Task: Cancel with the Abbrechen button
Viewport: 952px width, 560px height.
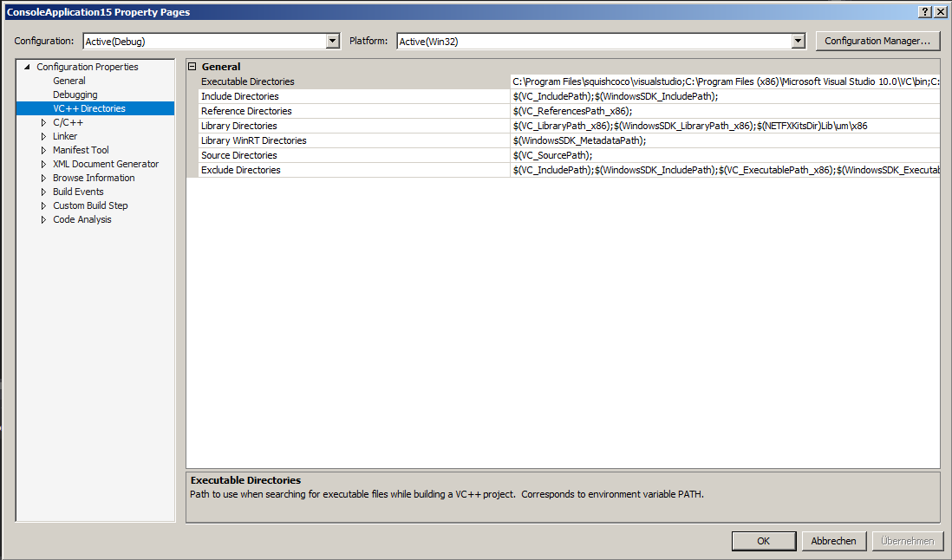Action: [833, 541]
